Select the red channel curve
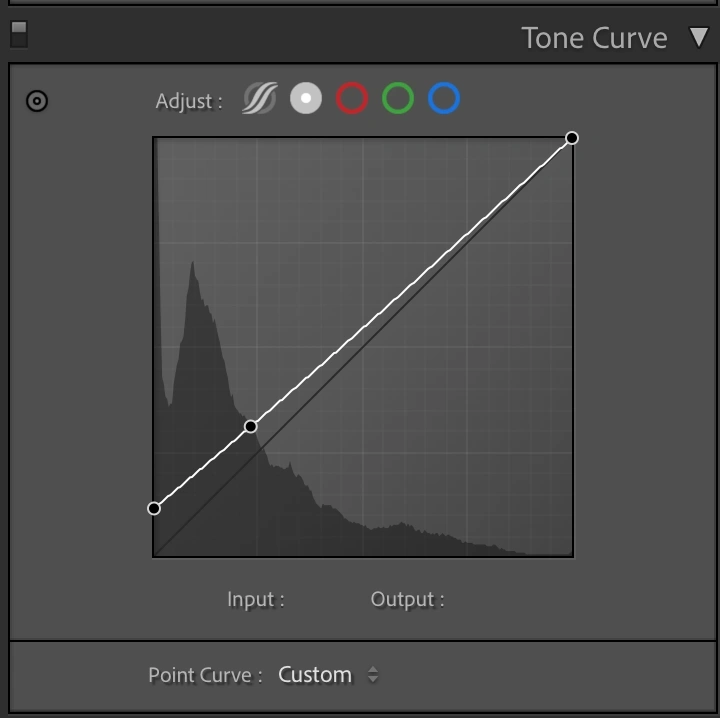The image size is (720, 718). click(352, 99)
